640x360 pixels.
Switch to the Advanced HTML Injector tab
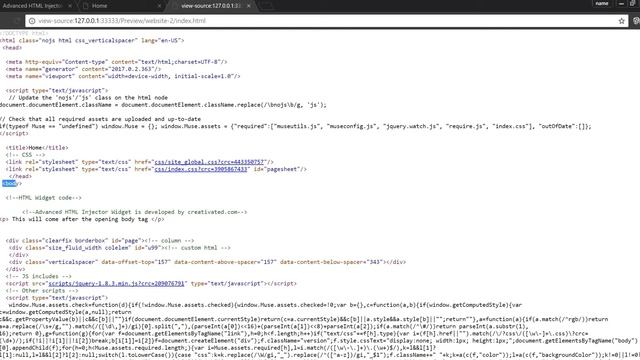pyautogui.click(x=33, y=6)
